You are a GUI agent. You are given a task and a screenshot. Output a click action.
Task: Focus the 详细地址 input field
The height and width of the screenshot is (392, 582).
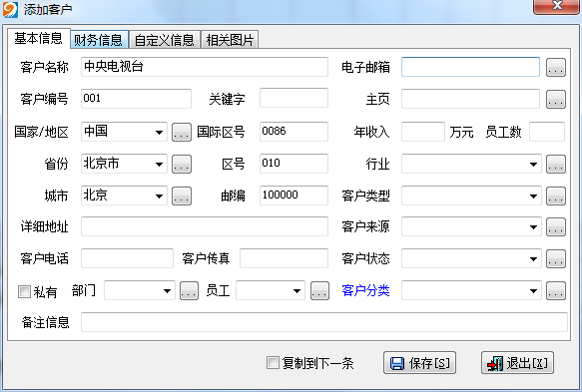(205, 226)
